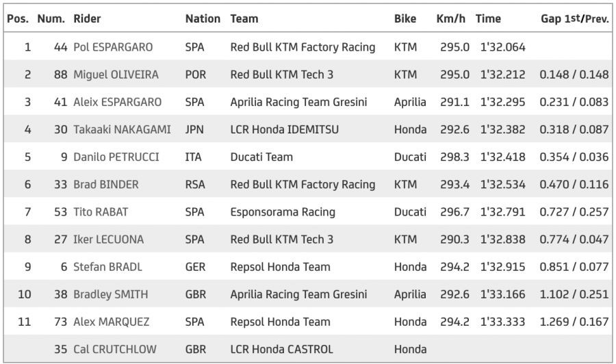Click the Rider column header
The width and height of the screenshot is (616, 364).
87,19
